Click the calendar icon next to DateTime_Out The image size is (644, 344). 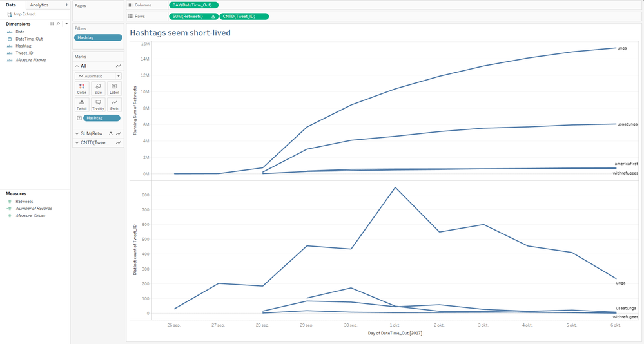(x=10, y=39)
